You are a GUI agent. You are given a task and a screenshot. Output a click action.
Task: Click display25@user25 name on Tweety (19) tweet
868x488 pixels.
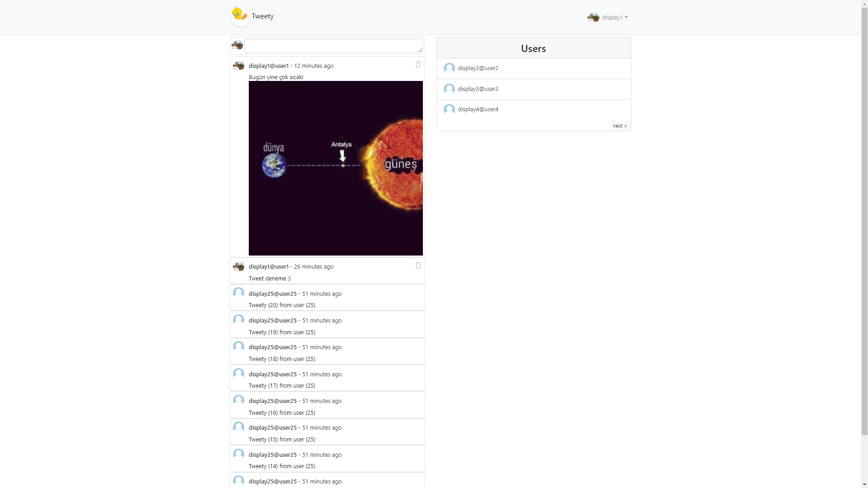click(x=272, y=320)
